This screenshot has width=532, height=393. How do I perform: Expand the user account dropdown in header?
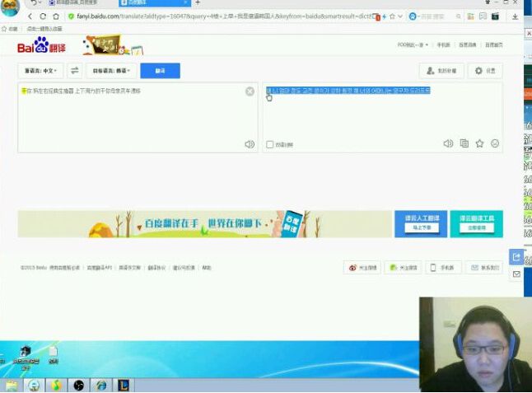tap(413, 44)
